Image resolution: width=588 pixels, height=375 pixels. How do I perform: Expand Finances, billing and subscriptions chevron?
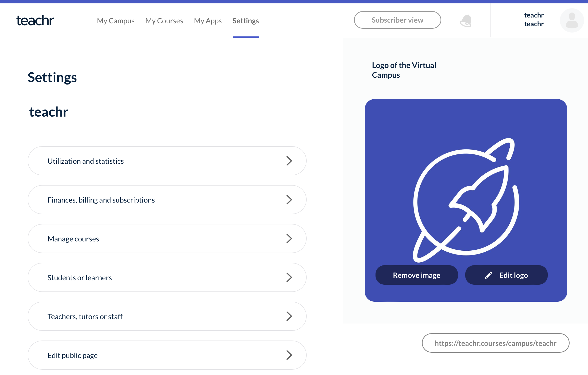(289, 200)
